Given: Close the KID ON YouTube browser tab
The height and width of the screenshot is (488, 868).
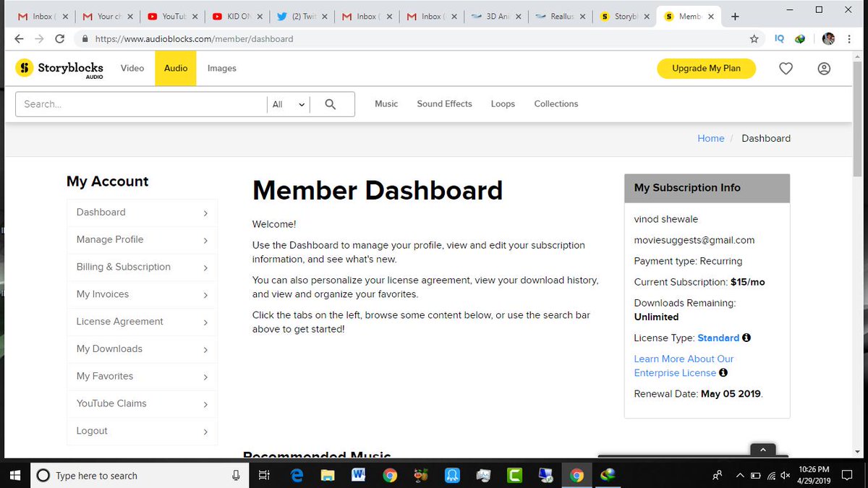Looking at the screenshot, I should pos(260,17).
